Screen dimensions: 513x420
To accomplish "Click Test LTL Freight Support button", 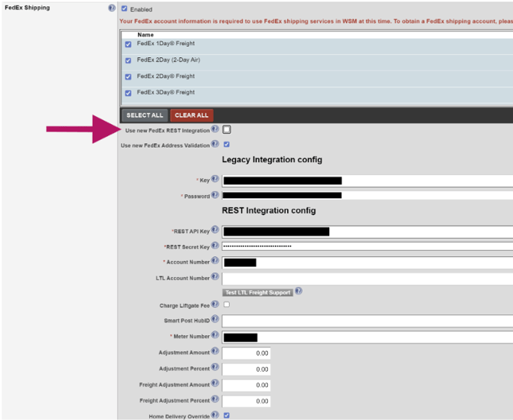I will [258, 292].
